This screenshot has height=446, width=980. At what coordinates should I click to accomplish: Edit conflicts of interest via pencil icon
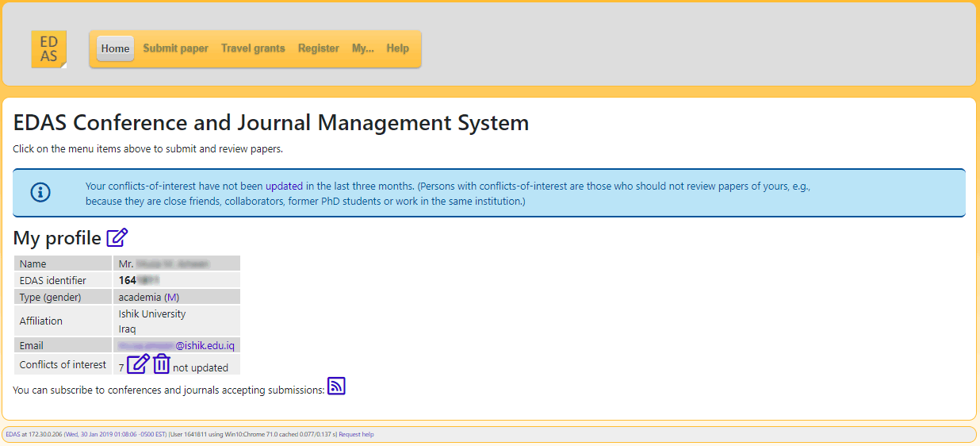(x=138, y=364)
